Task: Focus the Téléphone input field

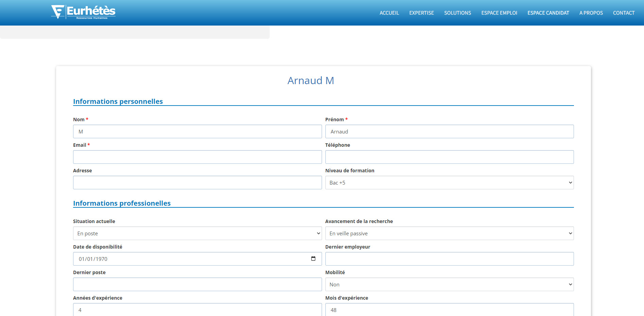Action: pos(450,157)
